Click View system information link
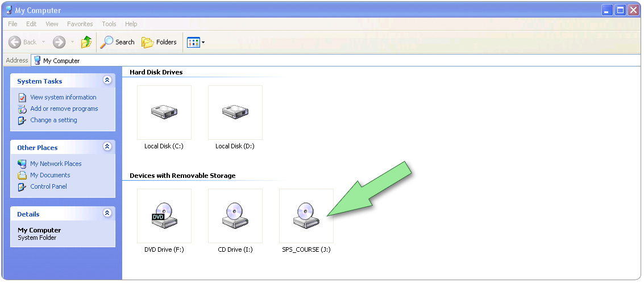Viewport: 644px width, 283px height. pos(63,97)
